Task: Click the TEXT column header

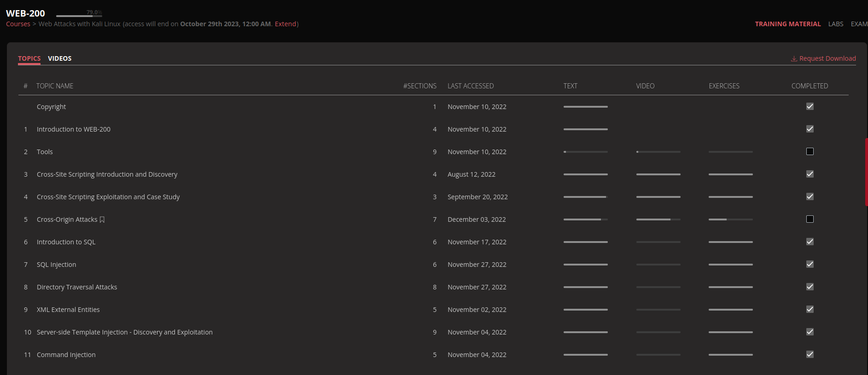Action: click(570, 86)
